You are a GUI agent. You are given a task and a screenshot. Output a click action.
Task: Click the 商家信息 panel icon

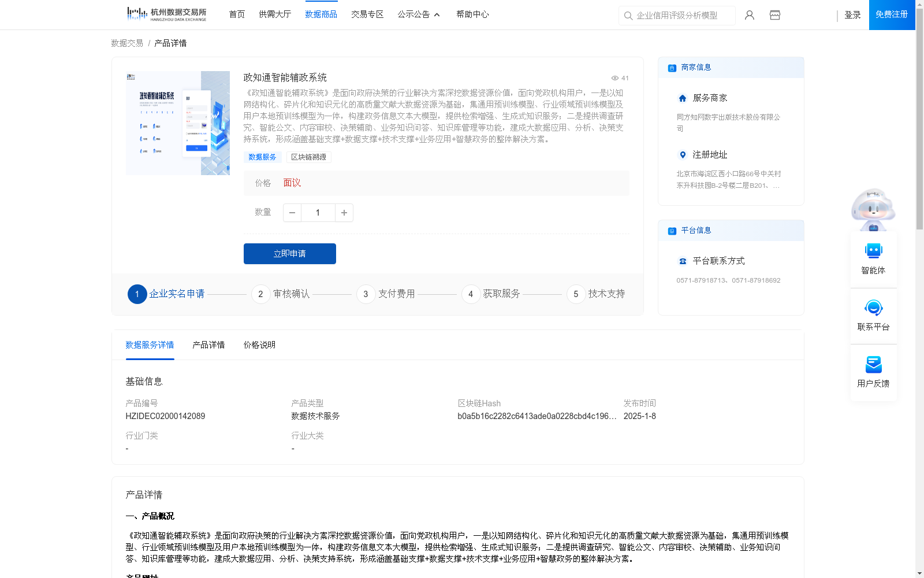pos(672,68)
